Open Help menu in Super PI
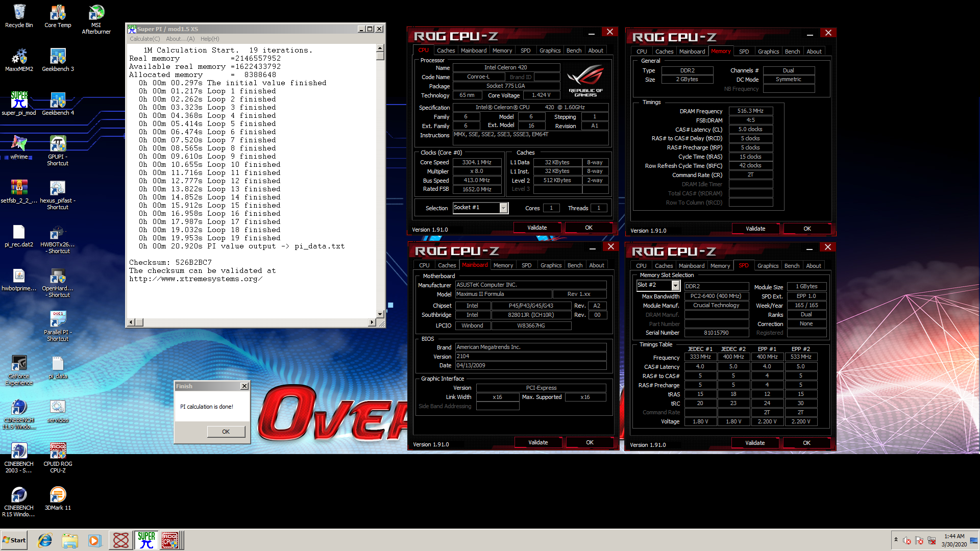This screenshot has height=551, width=980. [x=210, y=39]
